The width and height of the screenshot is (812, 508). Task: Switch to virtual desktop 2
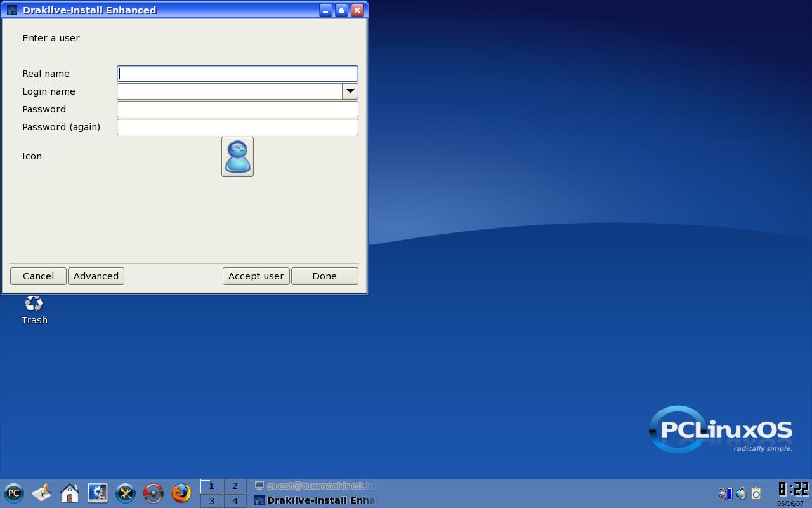(235, 486)
